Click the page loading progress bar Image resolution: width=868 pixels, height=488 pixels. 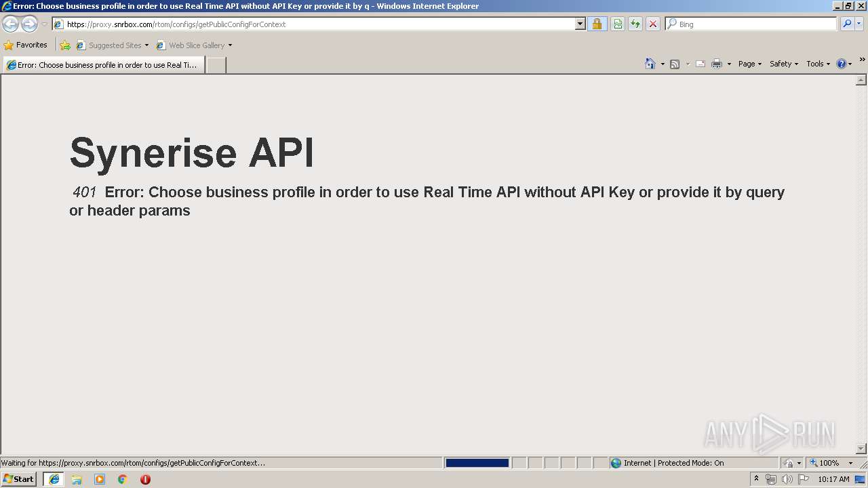coord(477,463)
